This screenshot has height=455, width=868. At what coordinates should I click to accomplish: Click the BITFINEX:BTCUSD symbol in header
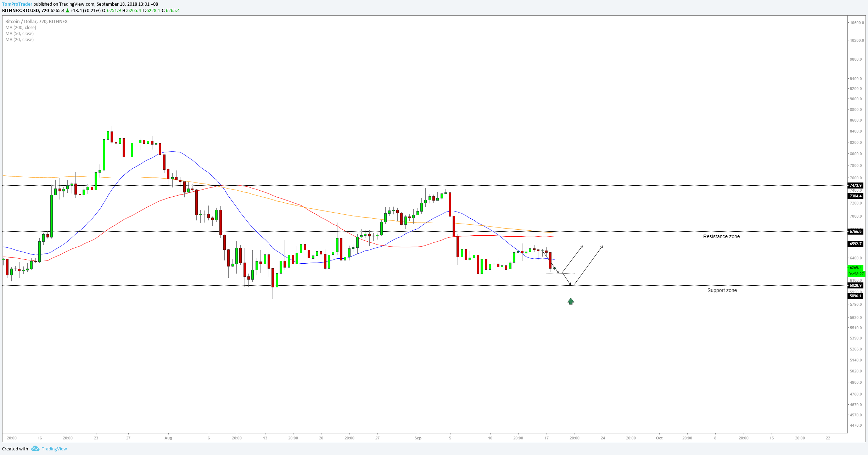(x=21, y=11)
